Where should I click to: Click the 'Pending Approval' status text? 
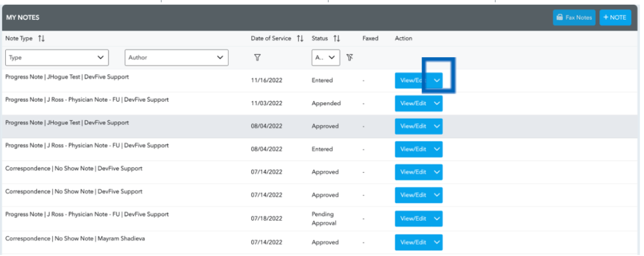coord(324,219)
